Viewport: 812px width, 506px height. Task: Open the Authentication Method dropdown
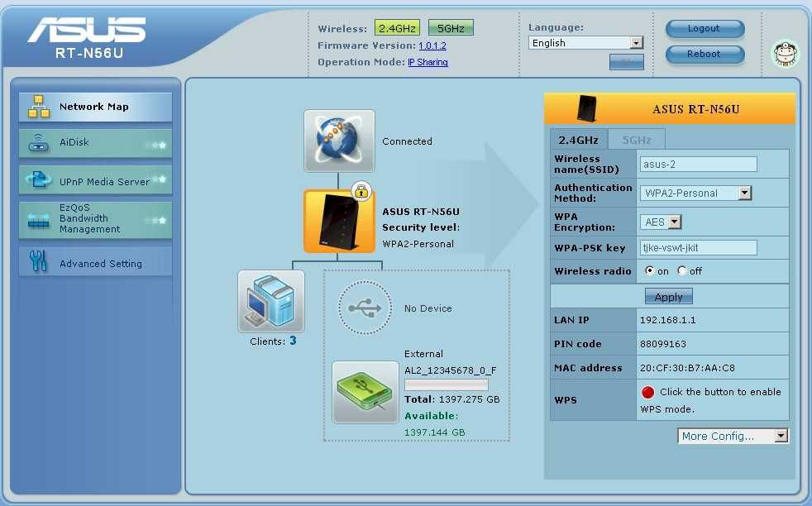click(x=695, y=193)
